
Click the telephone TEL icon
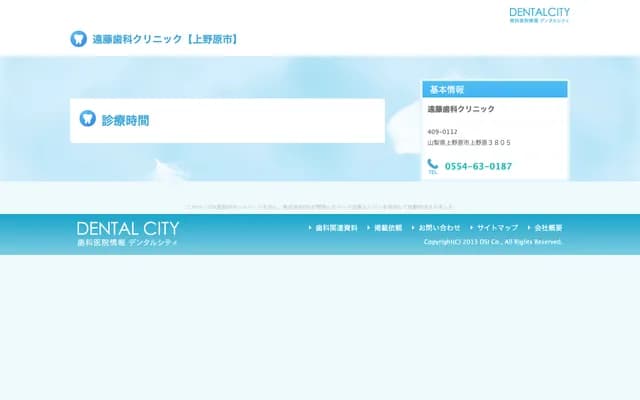[x=433, y=166]
